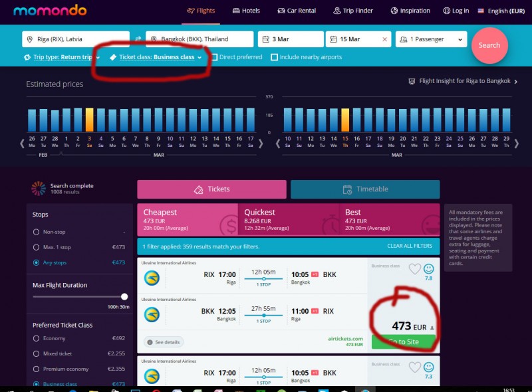This screenshot has width=532, height=392.
Task: Select Mixed ticket class radio
Action: (37, 353)
